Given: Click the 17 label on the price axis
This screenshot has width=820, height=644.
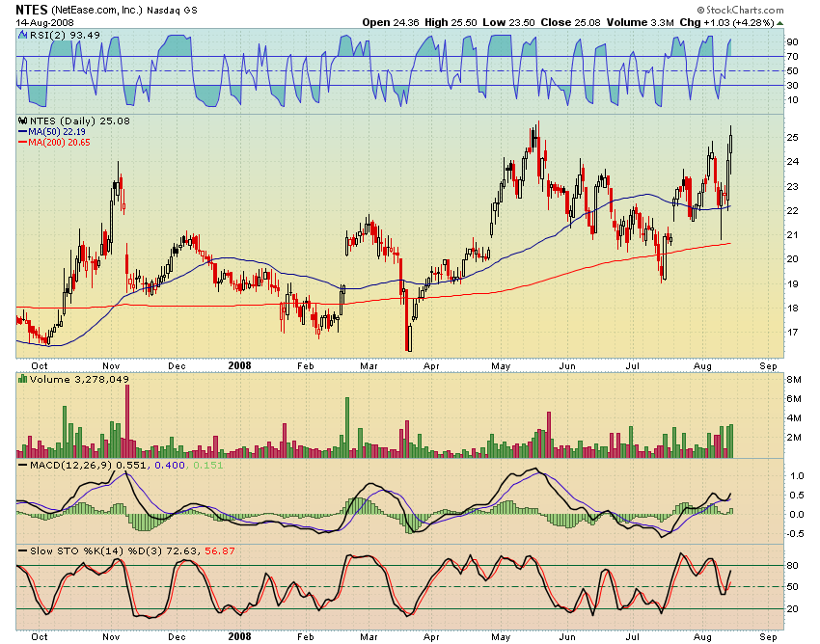Looking at the screenshot, I should pyautogui.click(x=792, y=332).
